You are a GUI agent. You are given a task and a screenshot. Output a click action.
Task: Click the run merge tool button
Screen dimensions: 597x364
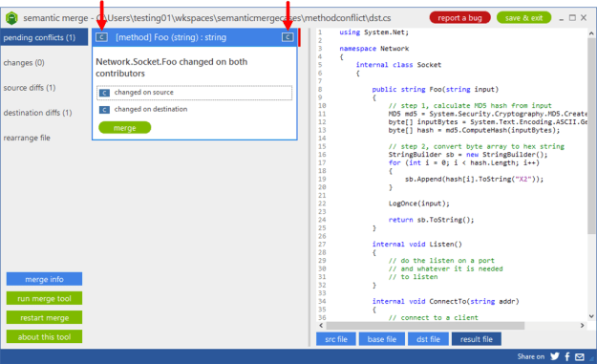coord(44,298)
